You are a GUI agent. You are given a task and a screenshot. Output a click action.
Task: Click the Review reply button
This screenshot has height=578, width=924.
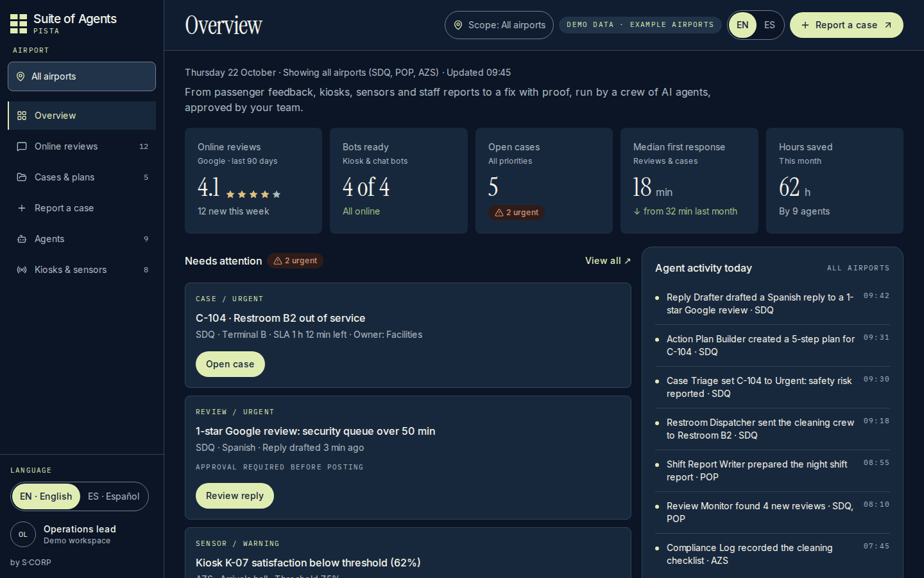coord(235,496)
